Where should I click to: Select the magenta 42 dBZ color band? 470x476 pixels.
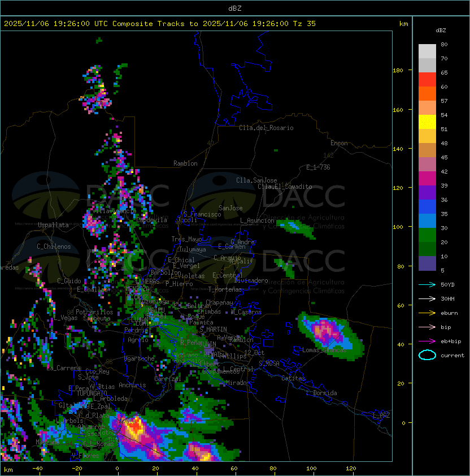pos(427,179)
